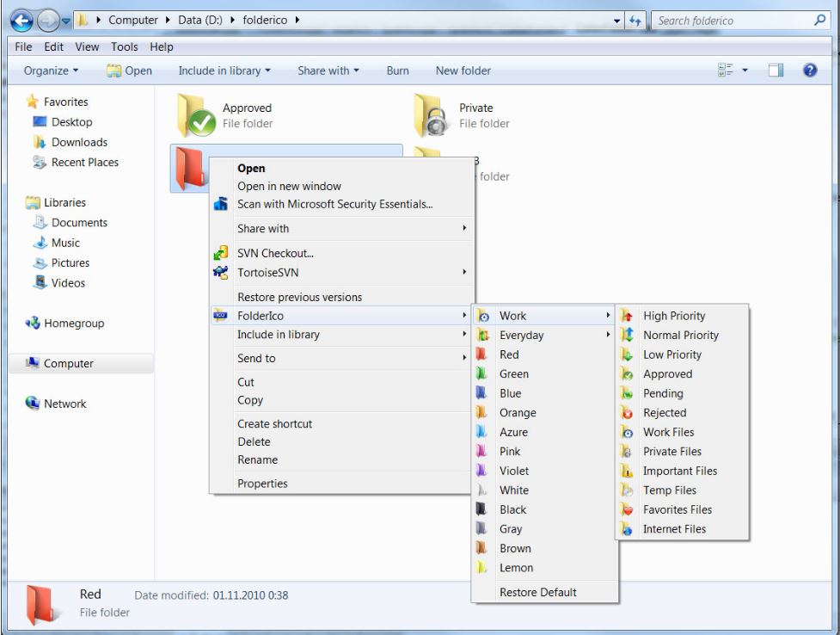Click the Important Files warning icon
Screen dimensions: 840x635
pyautogui.click(x=628, y=471)
